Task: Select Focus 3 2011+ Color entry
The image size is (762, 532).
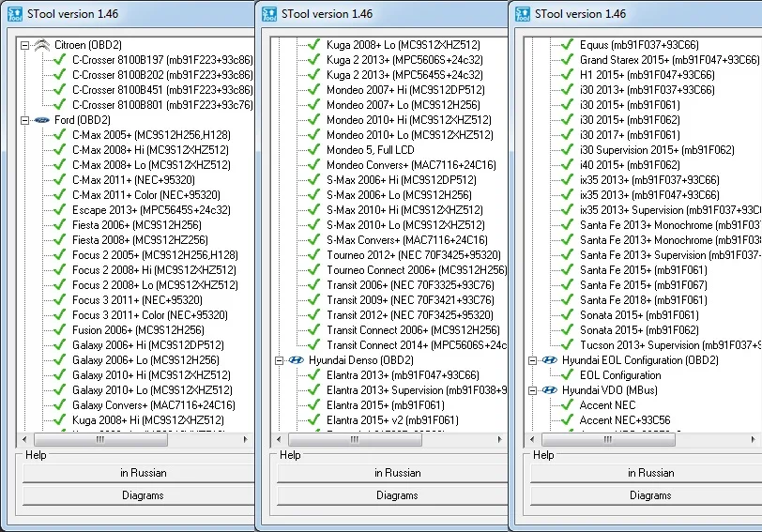Action: [150, 315]
